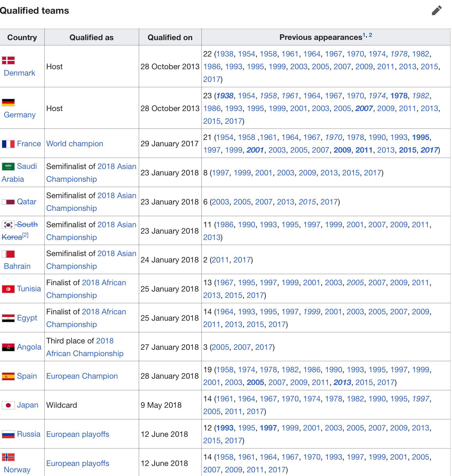Open the World champion link

tap(75, 144)
